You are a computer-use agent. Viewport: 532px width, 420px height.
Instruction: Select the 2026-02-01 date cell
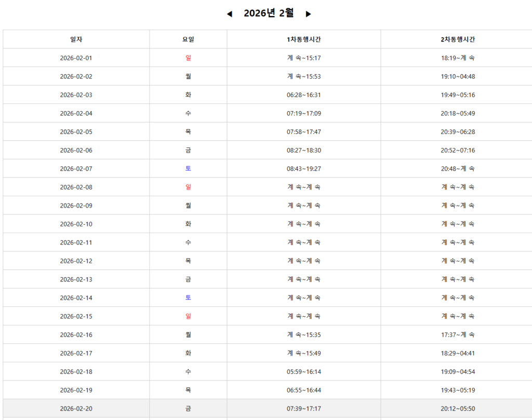(x=76, y=58)
